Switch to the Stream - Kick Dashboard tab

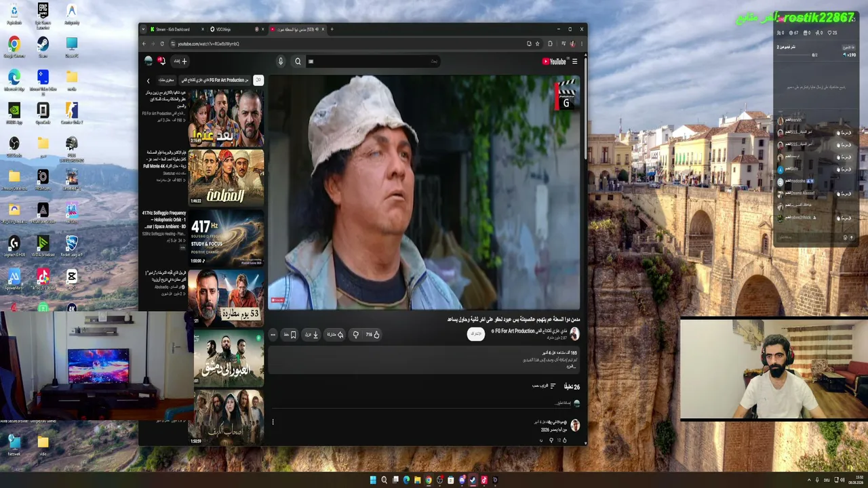pyautogui.click(x=173, y=29)
